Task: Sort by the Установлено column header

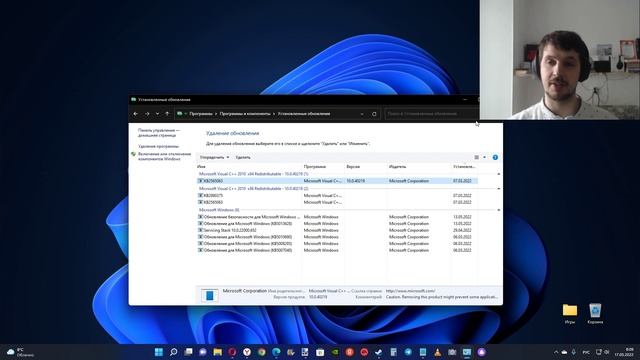Action: pos(464,167)
